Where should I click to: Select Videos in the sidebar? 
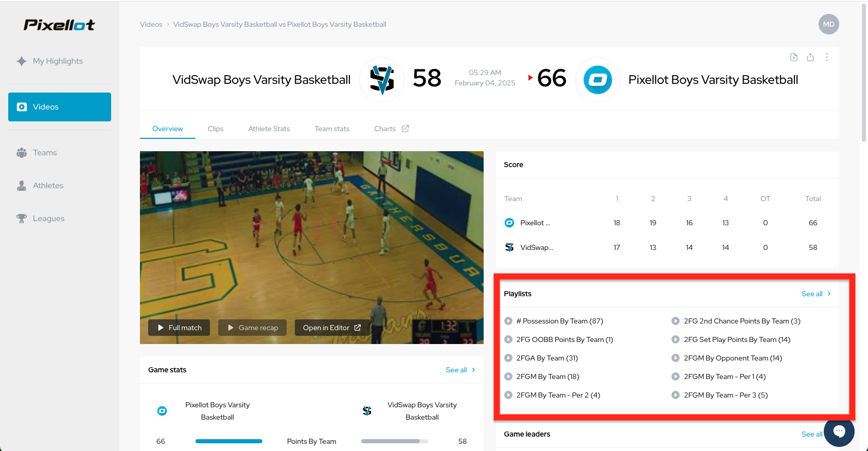coord(60,107)
